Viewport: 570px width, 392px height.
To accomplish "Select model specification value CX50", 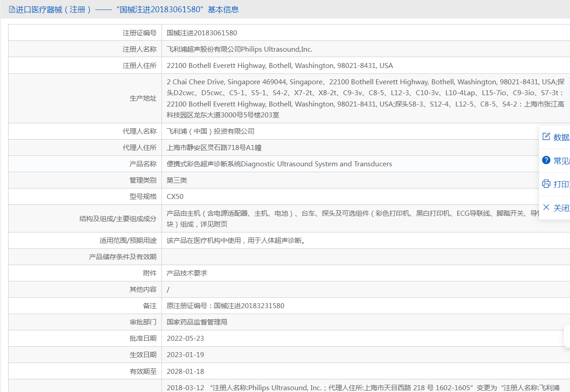I will 175,197.
